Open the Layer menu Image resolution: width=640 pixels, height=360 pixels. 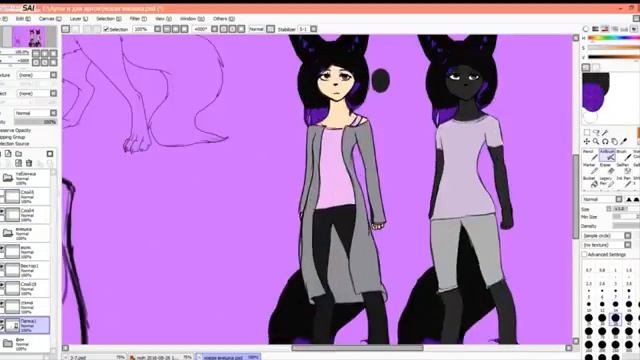point(78,19)
